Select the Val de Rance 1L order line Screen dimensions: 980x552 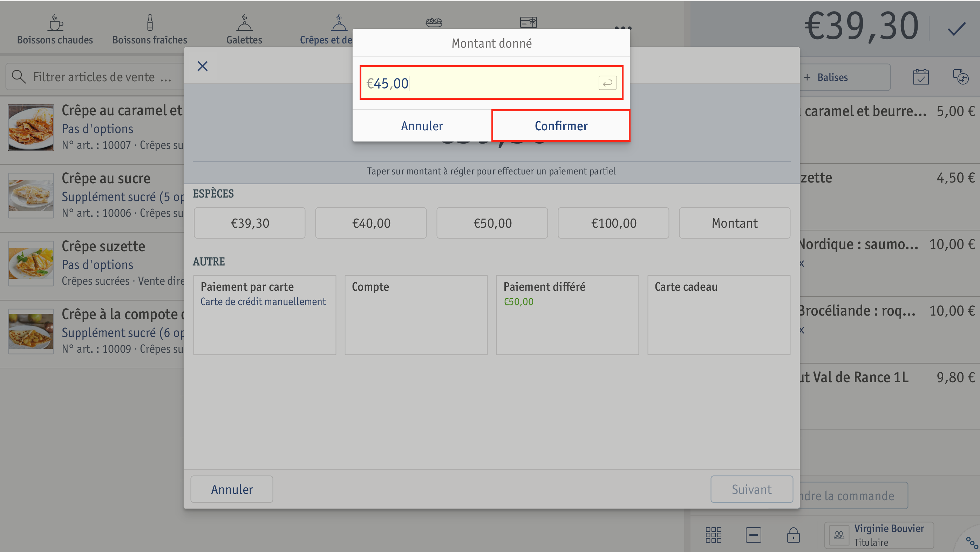point(890,396)
